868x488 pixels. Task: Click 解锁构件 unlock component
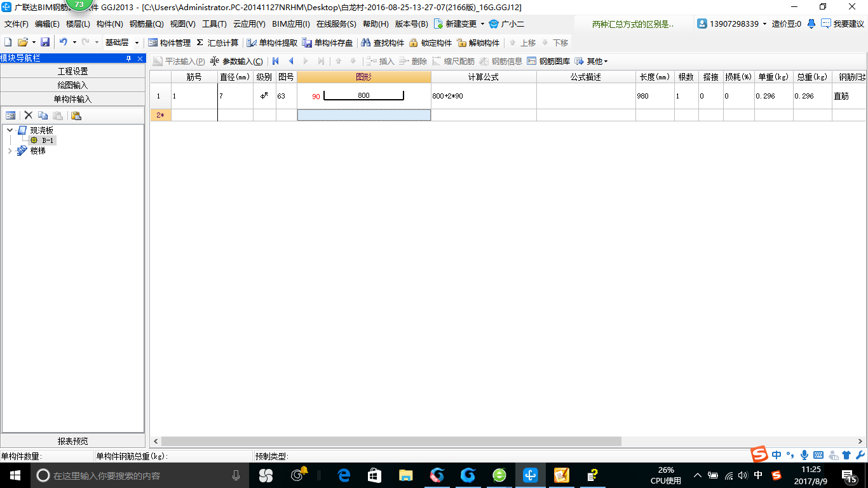pos(478,43)
